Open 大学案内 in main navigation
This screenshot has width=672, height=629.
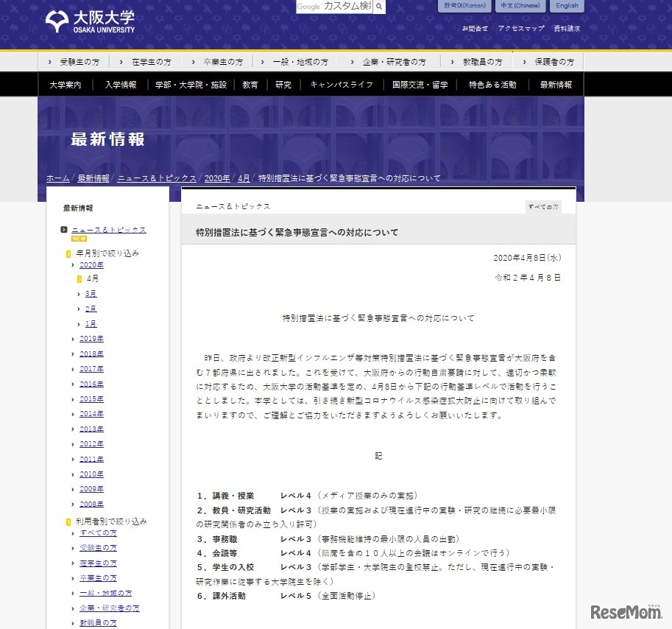pyautogui.click(x=66, y=85)
